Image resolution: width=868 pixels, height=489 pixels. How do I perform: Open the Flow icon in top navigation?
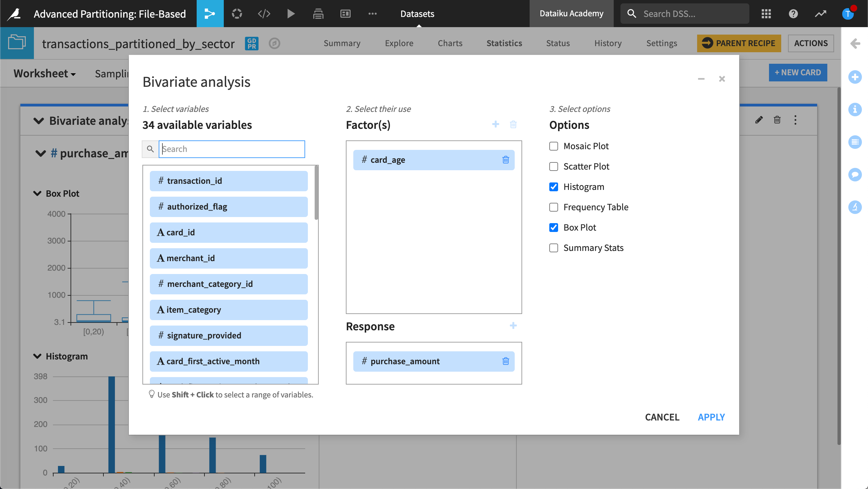[x=210, y=14]
